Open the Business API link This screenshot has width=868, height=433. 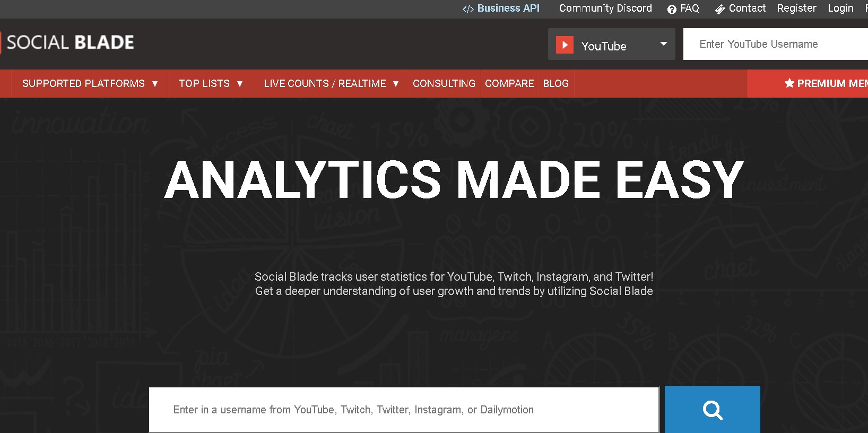(x=508, y=8)
